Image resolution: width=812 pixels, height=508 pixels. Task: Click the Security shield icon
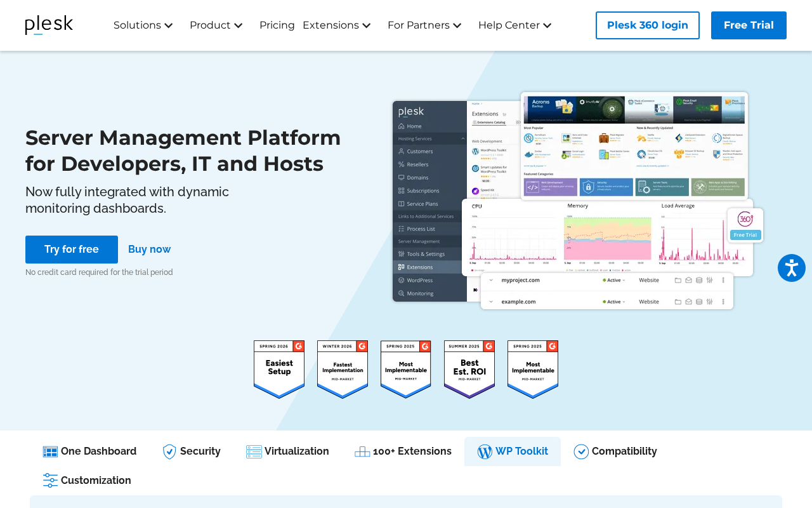(169, 451)
